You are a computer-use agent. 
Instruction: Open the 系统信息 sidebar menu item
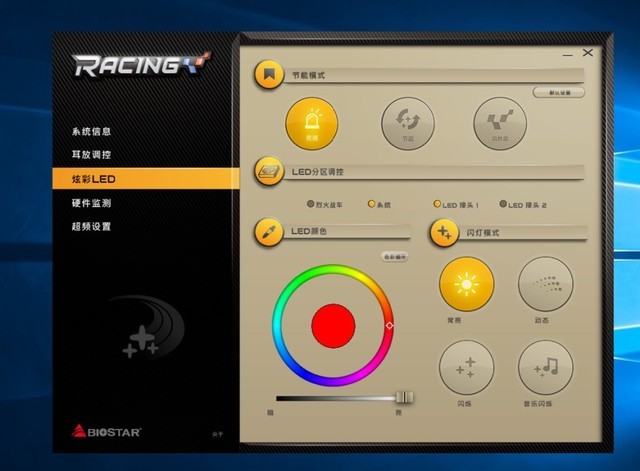click(x=91, y=131)
